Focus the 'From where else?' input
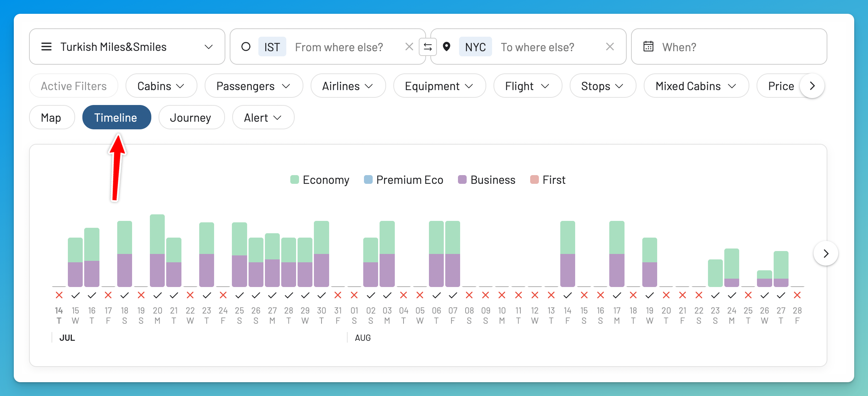 click(x=339, y=47)
